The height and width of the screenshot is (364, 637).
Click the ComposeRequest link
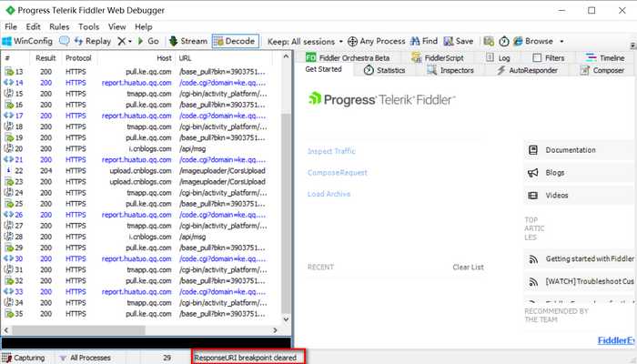coord(338,173)
